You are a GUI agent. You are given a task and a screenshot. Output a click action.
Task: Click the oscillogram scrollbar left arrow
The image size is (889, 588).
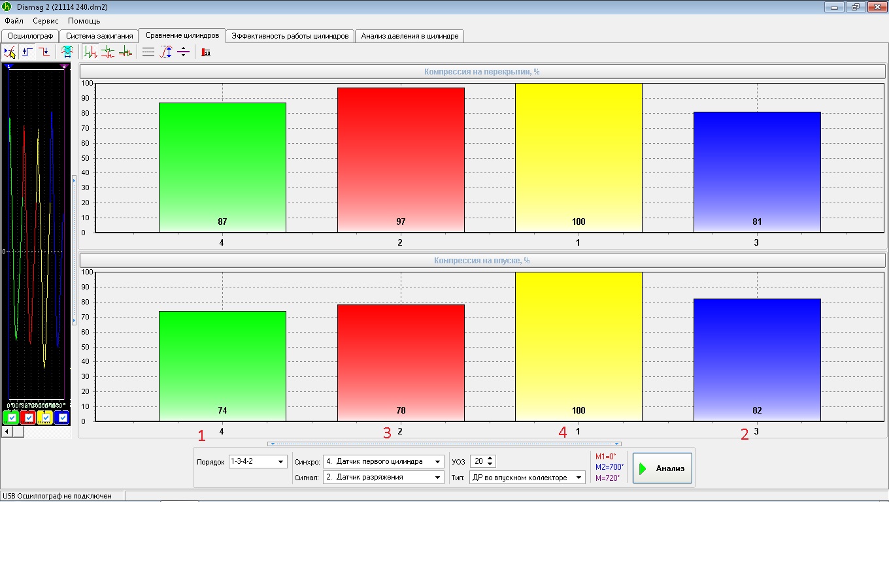point(7,432)
